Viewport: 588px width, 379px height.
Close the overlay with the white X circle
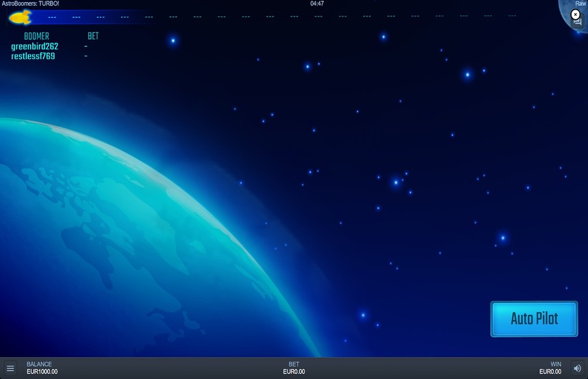coord(575,14)
